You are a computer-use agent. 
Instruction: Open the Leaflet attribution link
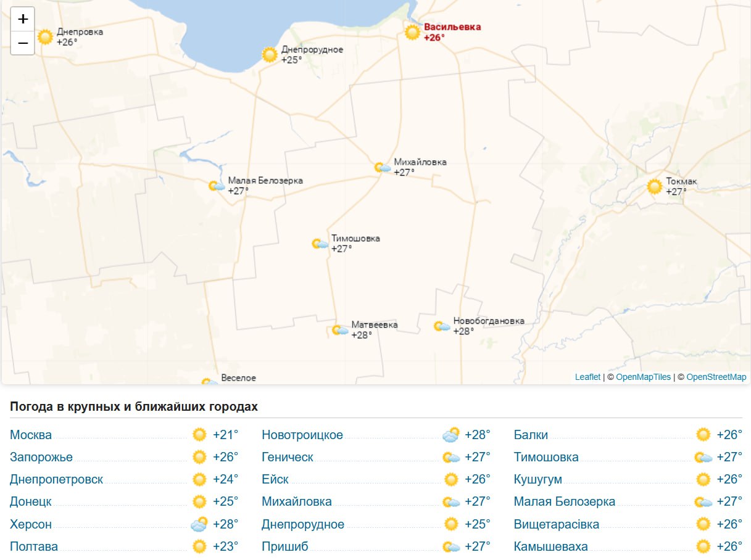[587, 377]
